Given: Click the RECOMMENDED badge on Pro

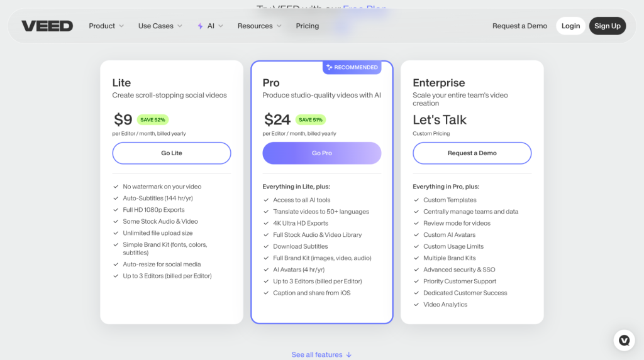Looking at the screenshot, I should (352, 67).
